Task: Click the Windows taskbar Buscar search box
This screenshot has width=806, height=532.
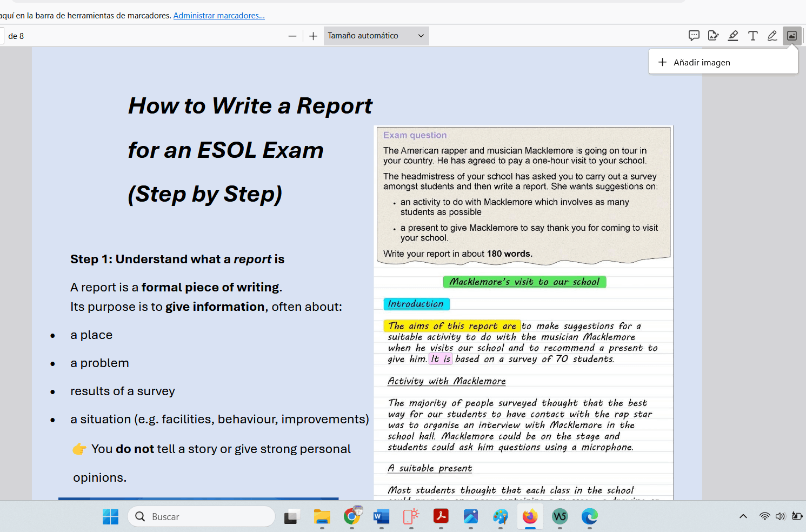Action: 202,516
